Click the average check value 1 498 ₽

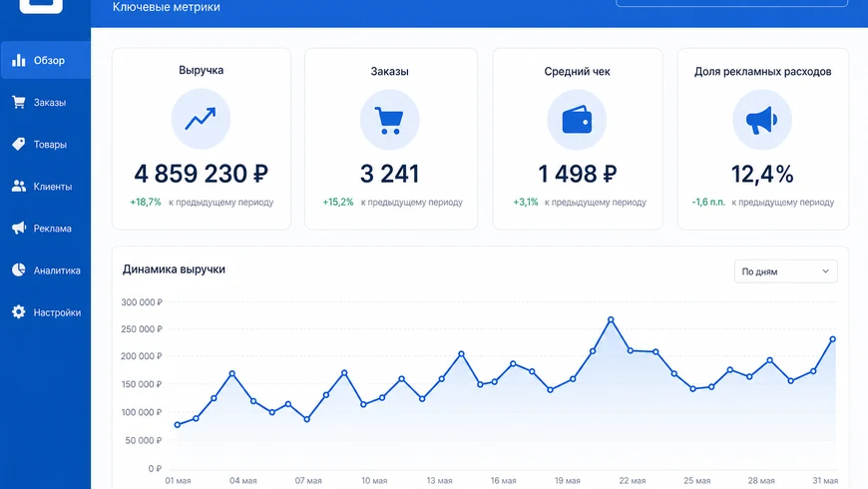[x=577, y=174]
